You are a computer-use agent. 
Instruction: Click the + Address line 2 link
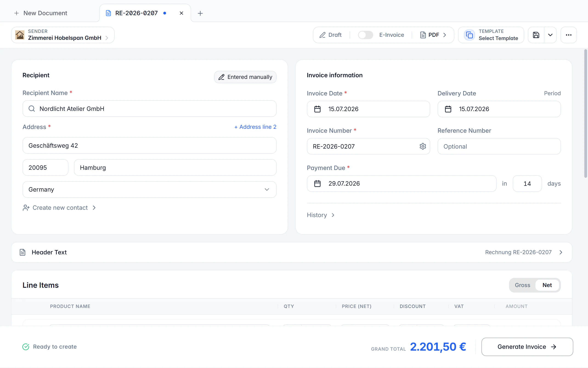255,127
